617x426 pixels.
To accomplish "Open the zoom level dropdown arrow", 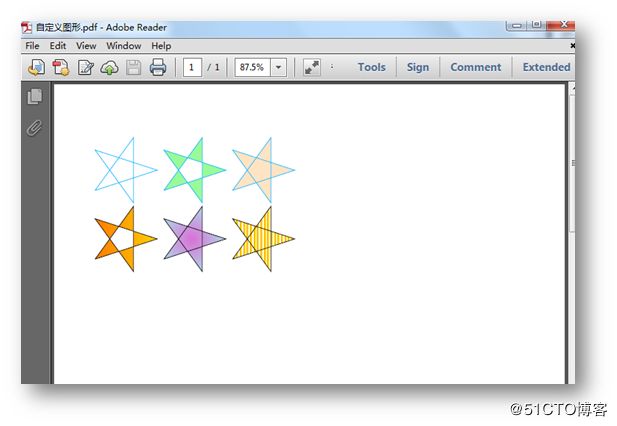I will 278,68.
